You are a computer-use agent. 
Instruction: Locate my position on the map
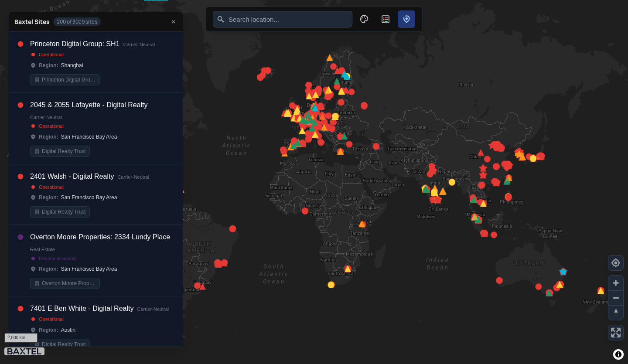(616, 263)
